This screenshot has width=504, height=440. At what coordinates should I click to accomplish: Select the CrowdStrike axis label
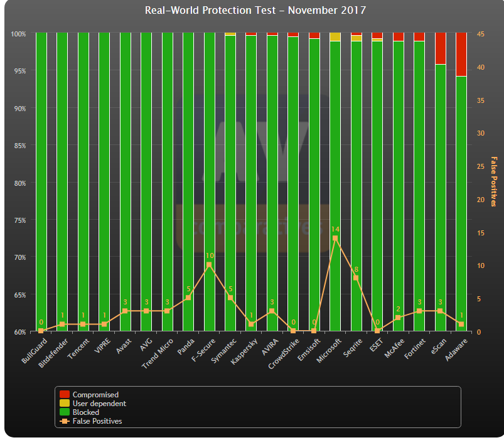point(284,353)
